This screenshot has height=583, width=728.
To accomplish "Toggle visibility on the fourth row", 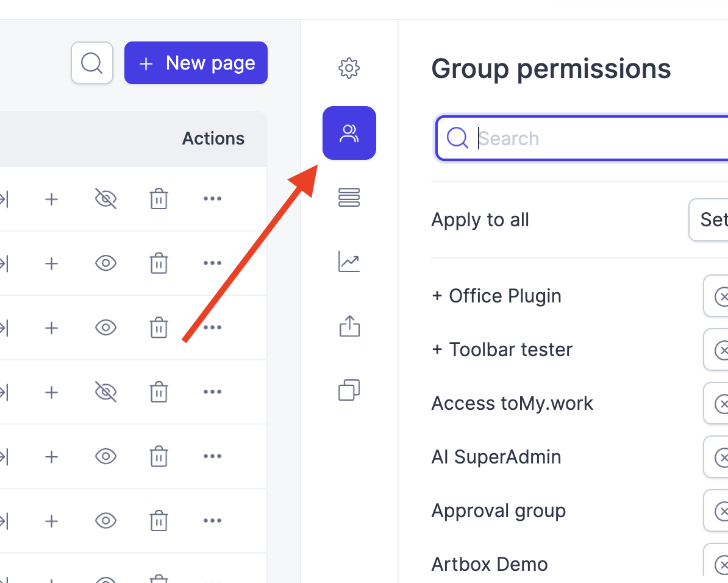I will point(105,392).
